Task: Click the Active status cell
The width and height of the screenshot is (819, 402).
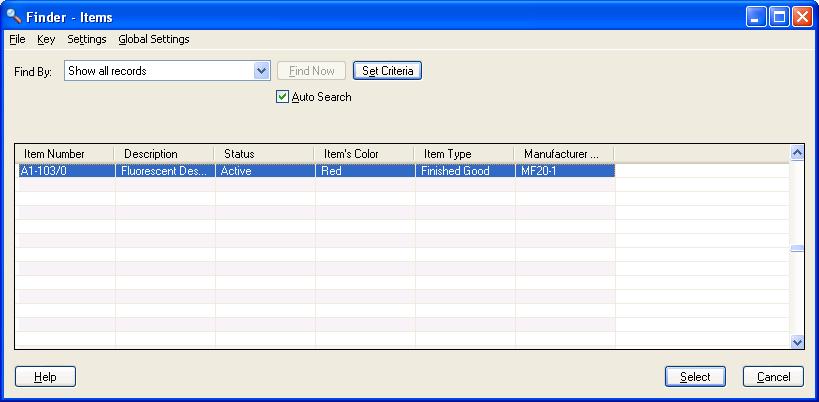Action: click(x=265, y=171)
